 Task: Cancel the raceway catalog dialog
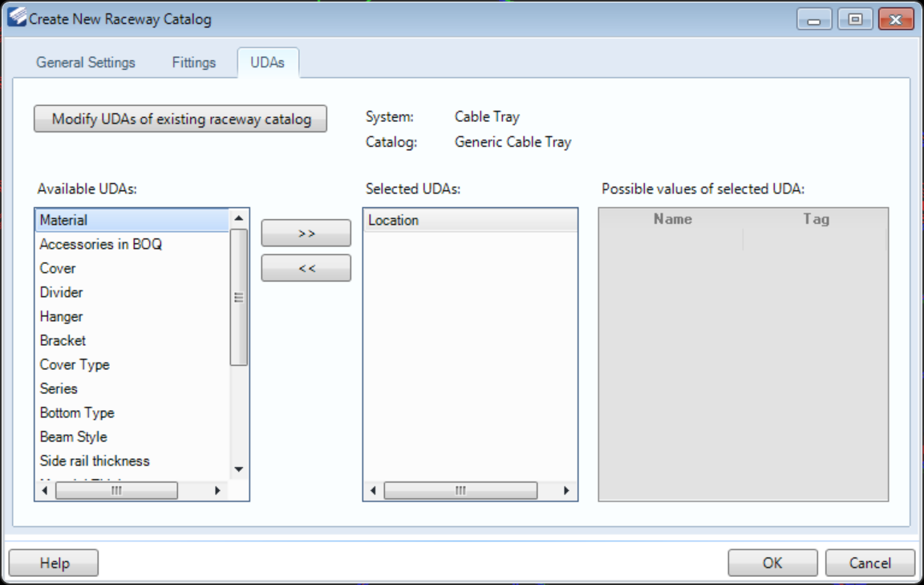[869, 563]
